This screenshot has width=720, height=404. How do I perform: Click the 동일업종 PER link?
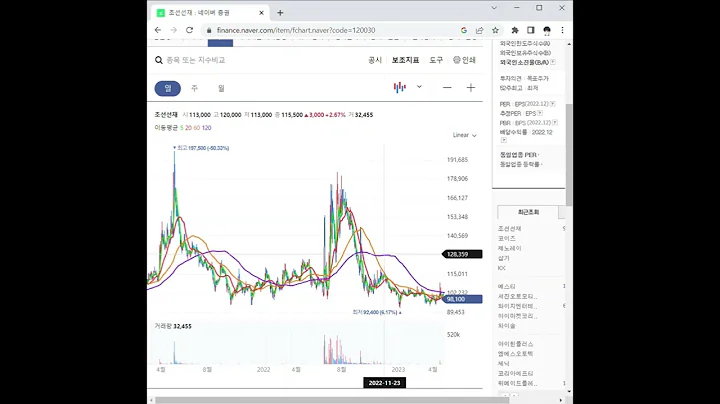(519, 155)
